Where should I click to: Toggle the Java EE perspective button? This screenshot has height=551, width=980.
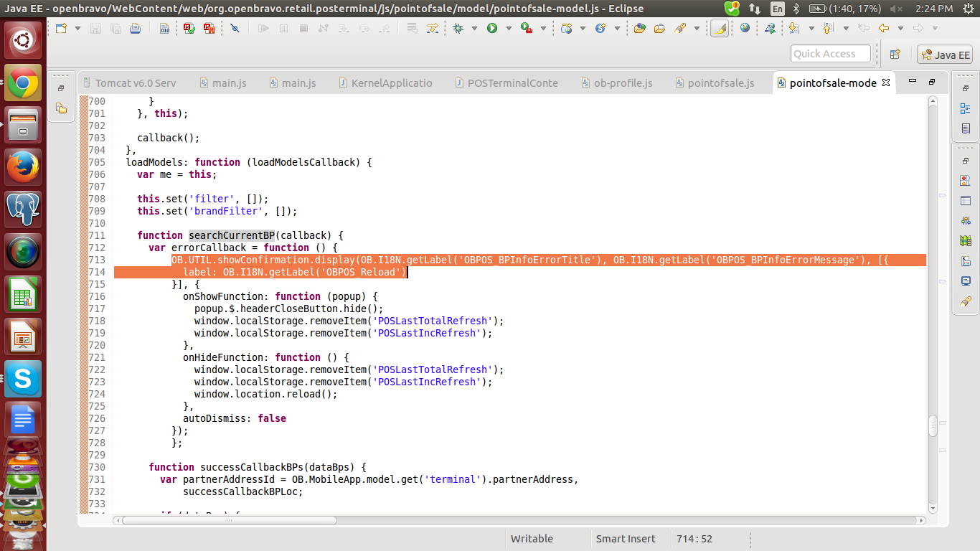click(945, 55)
